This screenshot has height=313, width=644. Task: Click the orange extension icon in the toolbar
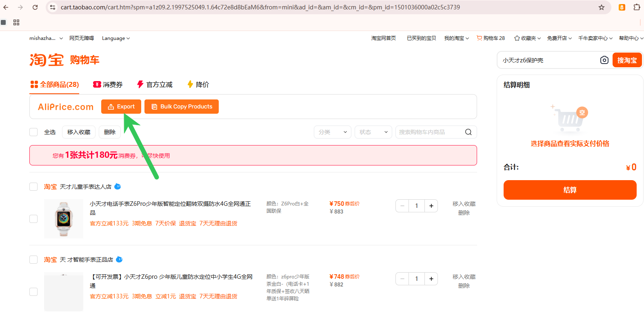point(622,7)
